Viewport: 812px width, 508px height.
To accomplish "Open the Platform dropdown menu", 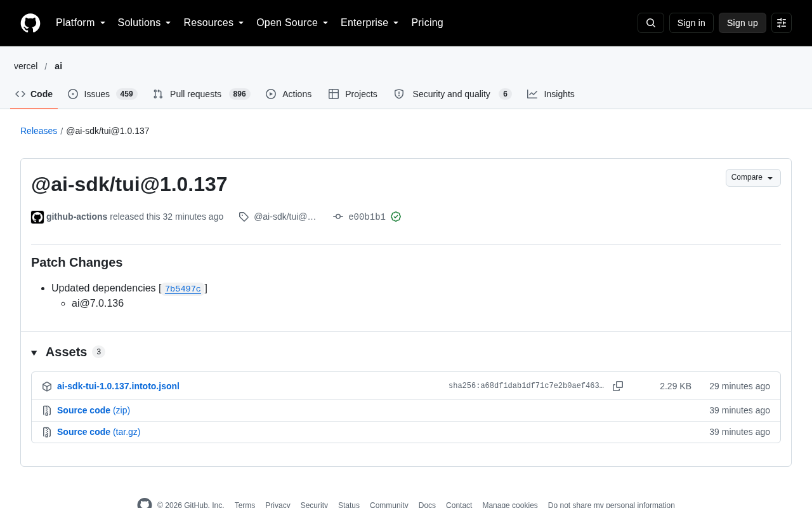I will [81, 23].
